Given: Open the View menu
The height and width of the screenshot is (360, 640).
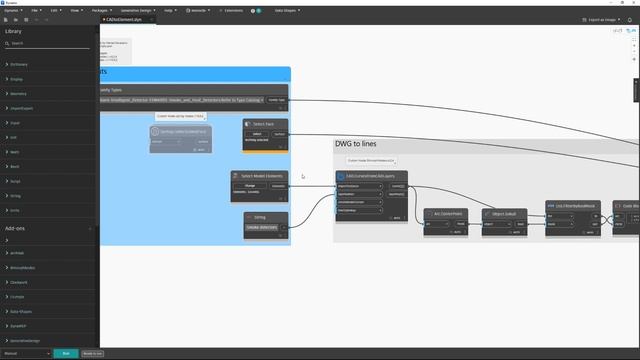Looking at the screenshot, I should click(76, 11).
